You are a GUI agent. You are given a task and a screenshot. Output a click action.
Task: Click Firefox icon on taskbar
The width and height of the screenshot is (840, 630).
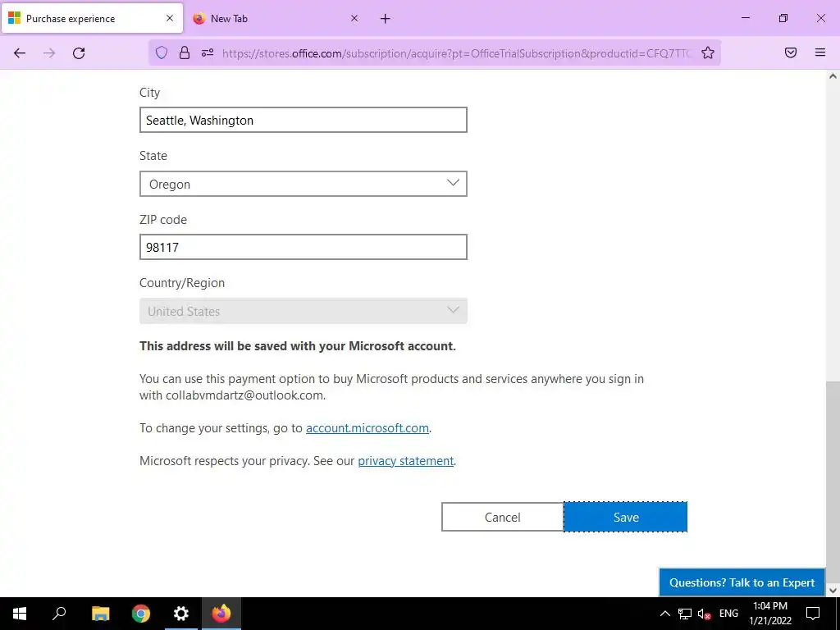(x=221, y=614)
